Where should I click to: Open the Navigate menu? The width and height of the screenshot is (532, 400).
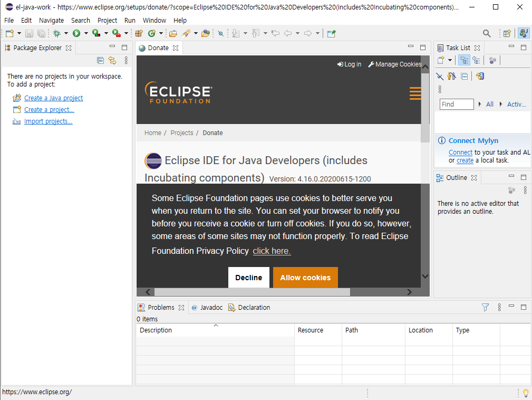[x=51, y=21]
